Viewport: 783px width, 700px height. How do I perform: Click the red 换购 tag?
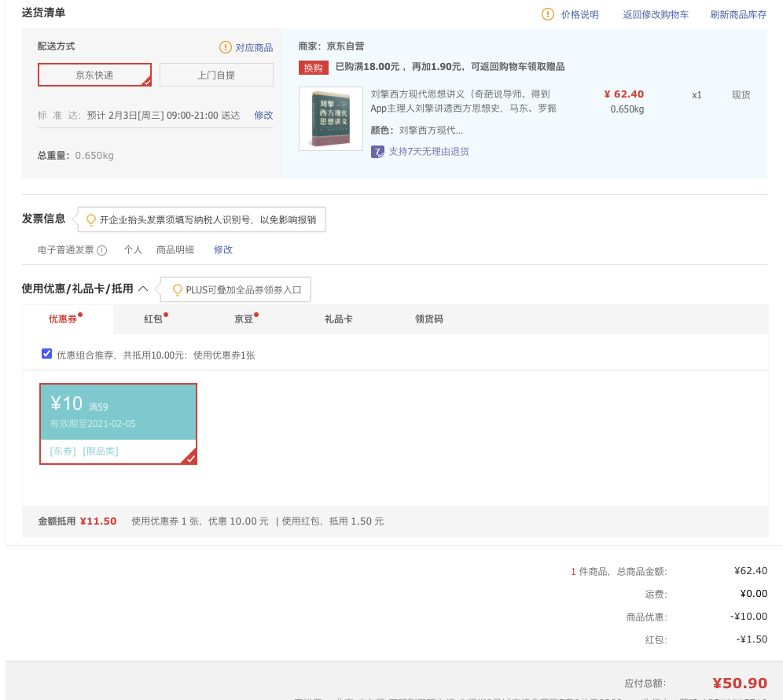(313, 68)
